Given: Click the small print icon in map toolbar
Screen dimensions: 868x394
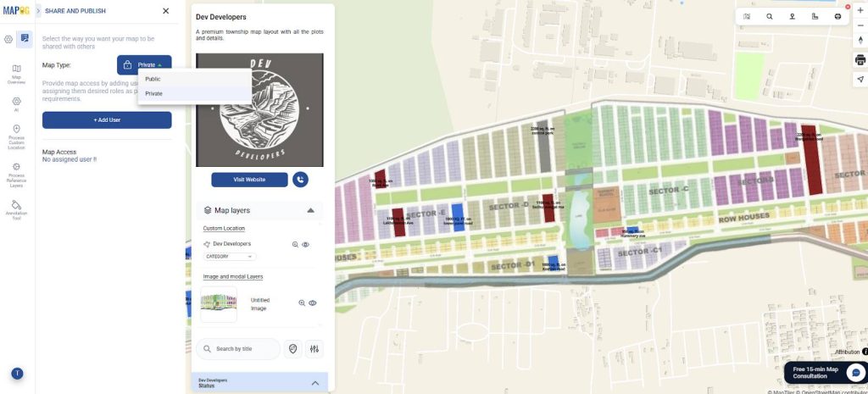Looking at the screenshot, I should click(x=837, y=17).
